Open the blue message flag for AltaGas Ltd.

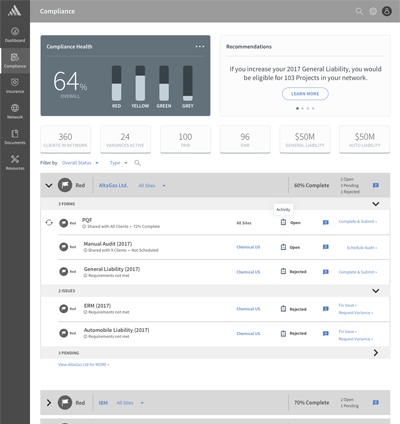(376, 185)
